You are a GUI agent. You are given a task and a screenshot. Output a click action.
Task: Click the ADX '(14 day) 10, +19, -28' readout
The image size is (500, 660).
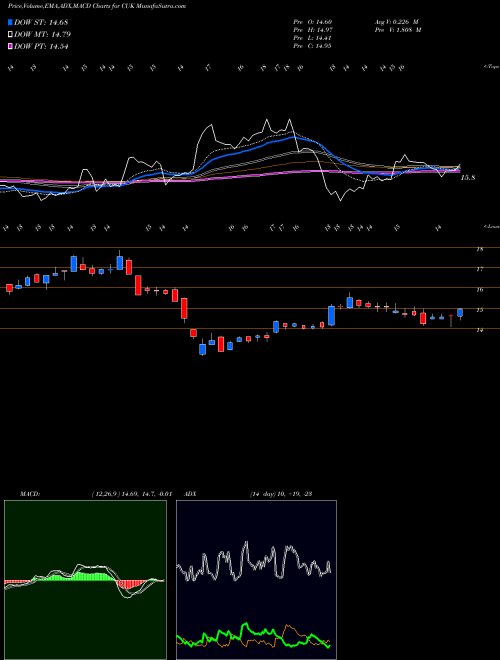point(281,494)
